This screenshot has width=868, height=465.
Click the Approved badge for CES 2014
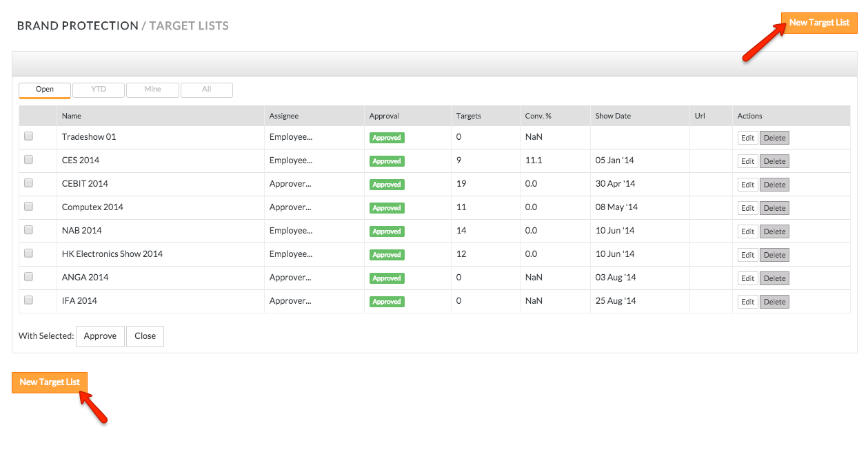coord(387,161)
